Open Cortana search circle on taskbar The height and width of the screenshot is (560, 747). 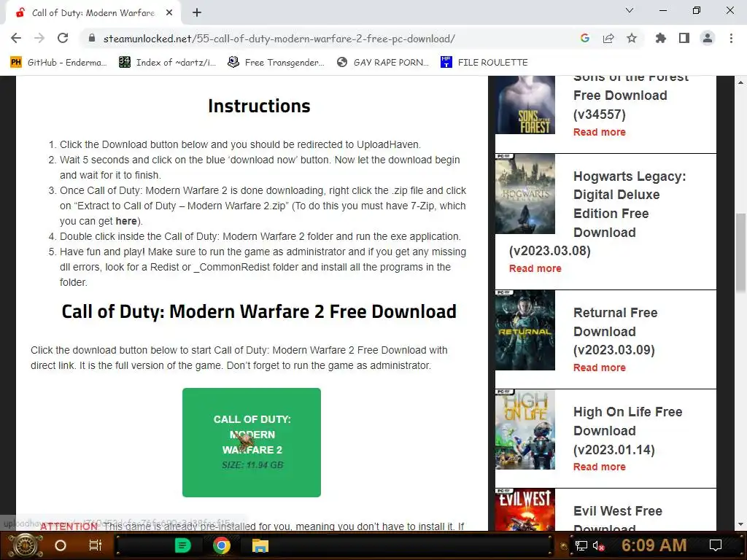[61, 545]
